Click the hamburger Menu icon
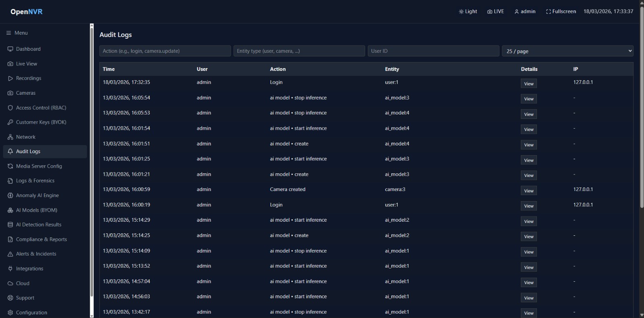The width and height of the screenshot is (644, 318). (9, 33)
